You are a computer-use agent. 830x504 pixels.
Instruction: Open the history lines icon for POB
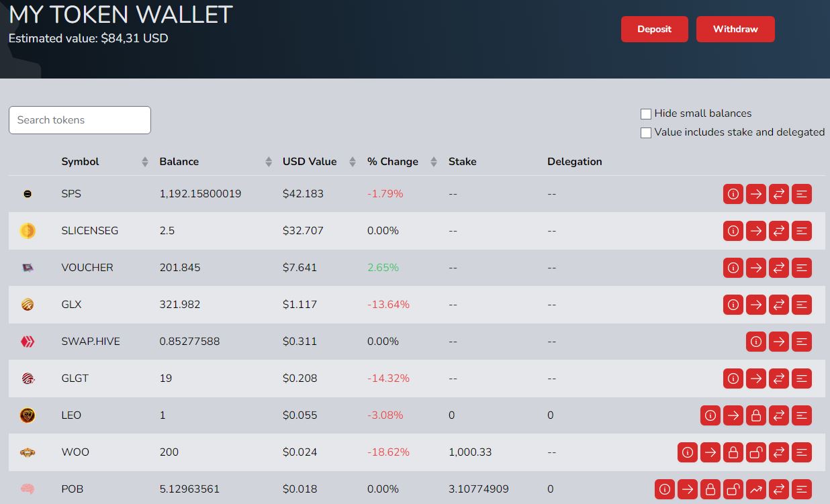coord(802,489)
